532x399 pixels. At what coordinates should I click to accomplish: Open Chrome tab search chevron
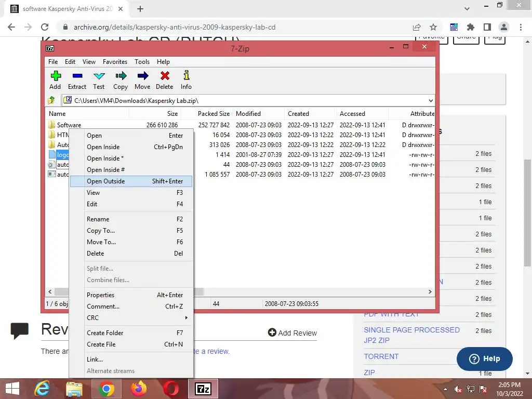(x=467, y=8)
